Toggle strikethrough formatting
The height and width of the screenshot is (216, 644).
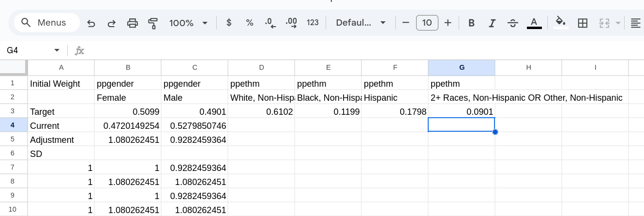click(x=513, y=23)
